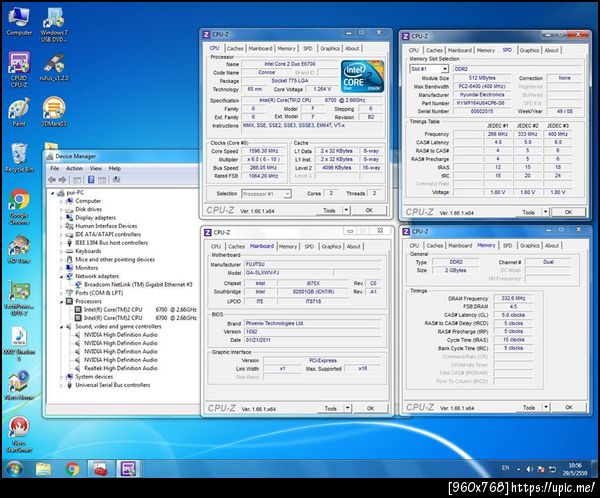
Task: Open the rufus desktop icon
Action: point(54,67)
